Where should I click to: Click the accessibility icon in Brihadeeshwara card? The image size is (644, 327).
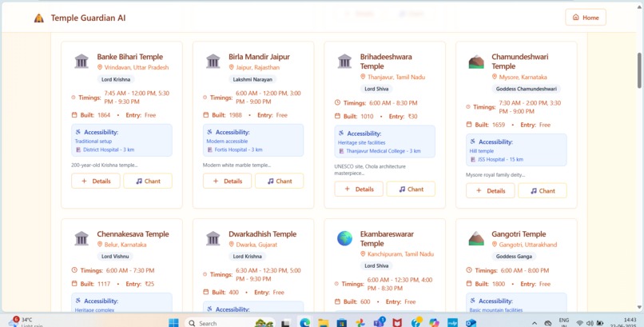(x=341, y=133)
